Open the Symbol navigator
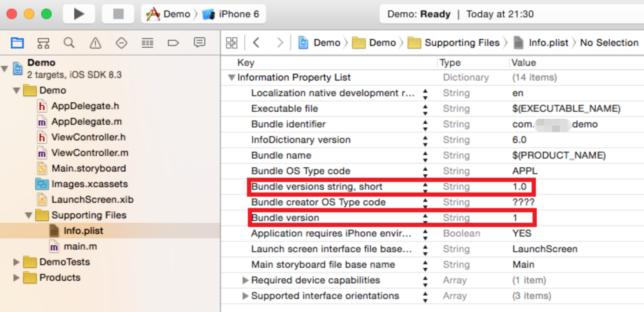 pos(43,42)
